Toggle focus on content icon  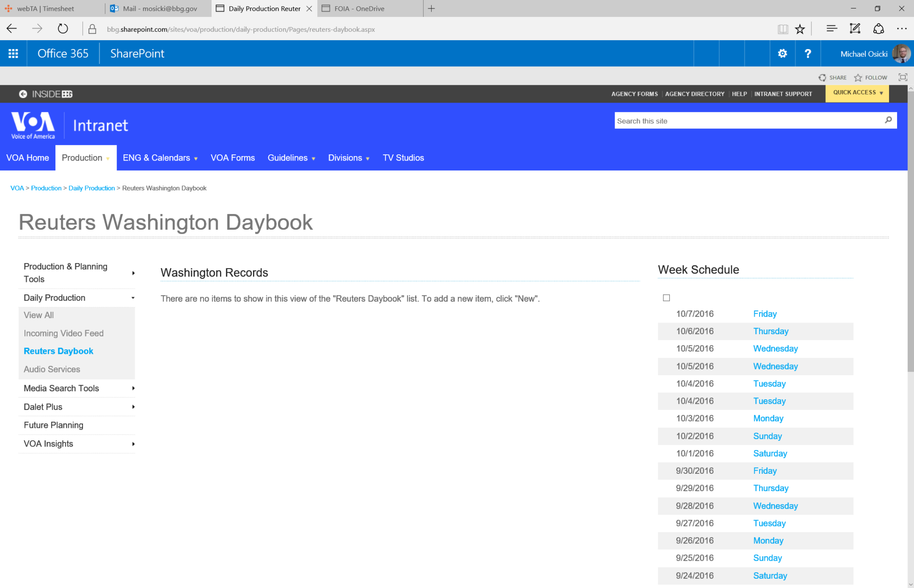click(x=902, y=77)
